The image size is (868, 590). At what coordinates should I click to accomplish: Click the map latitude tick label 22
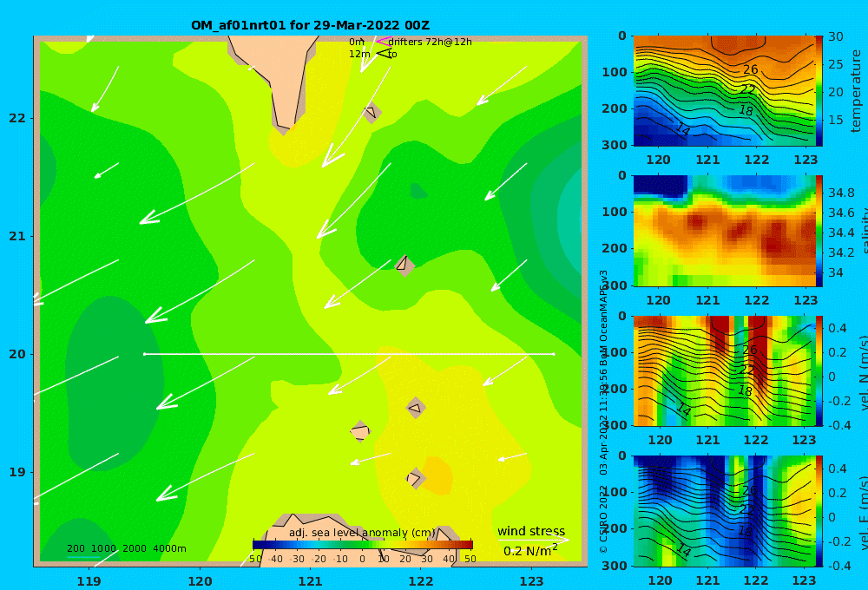17,118
